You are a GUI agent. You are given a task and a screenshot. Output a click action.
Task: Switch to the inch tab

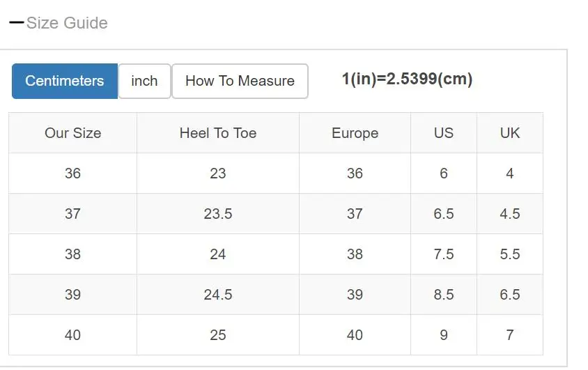coord(144,81)
